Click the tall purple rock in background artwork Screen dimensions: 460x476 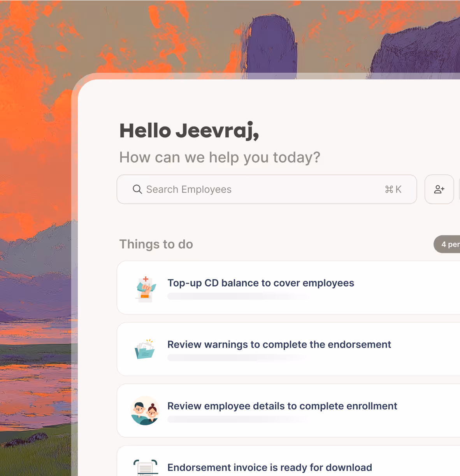(x=271, y=44)
